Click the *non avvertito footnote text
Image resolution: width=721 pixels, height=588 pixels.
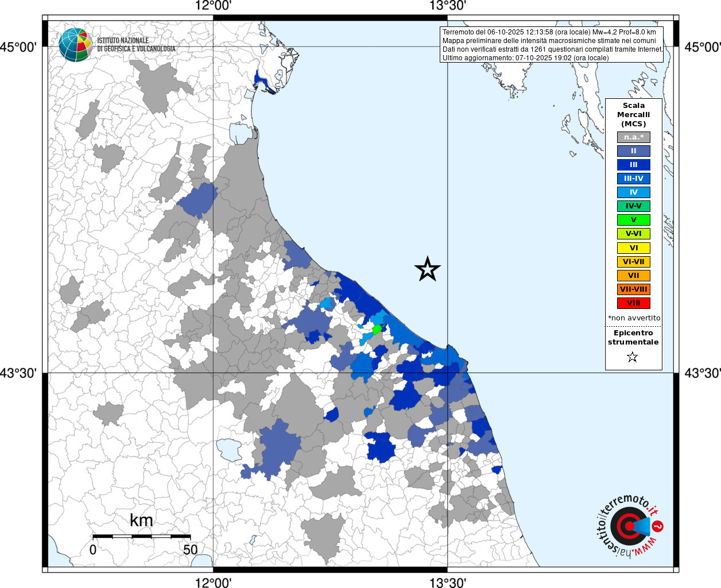634,318
